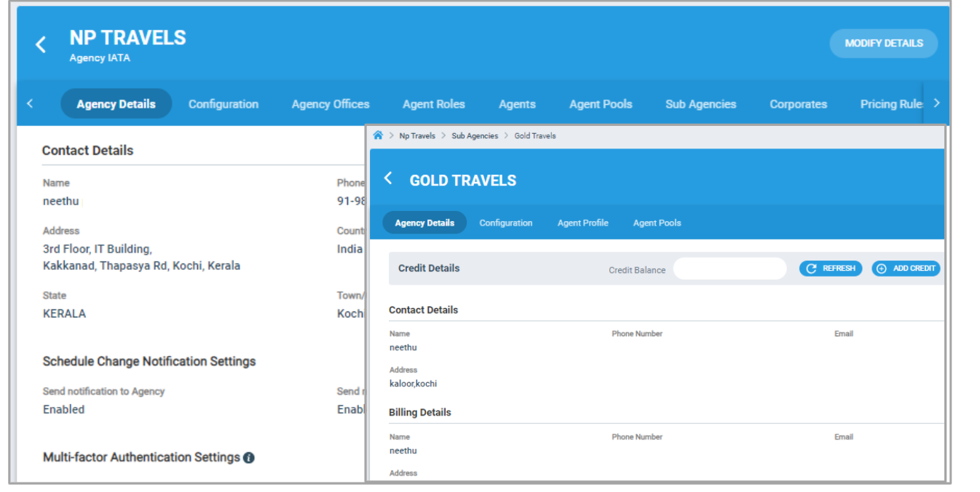980x492 pixels.
Task: Open the Agent Pools tab under Gold Travels
Action: click(x=656, y=223)
